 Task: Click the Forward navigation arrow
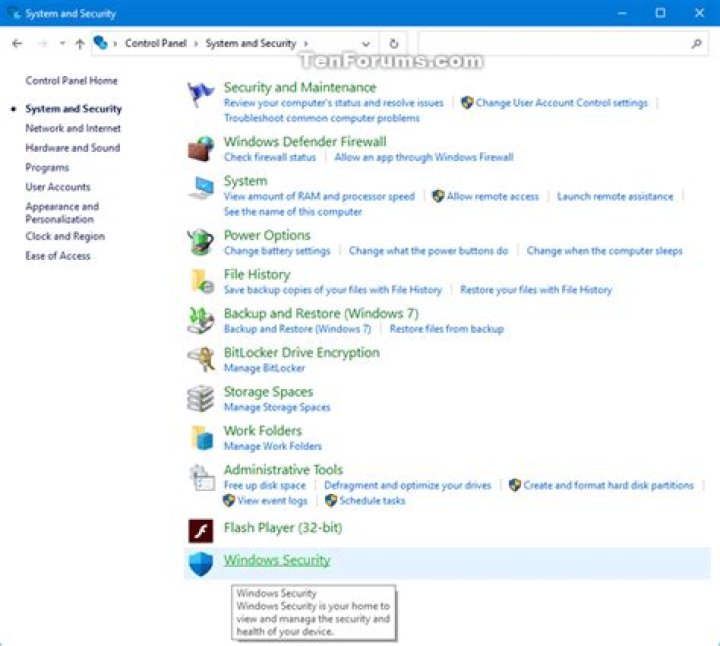pyautogui.click(x=42, y=44)
